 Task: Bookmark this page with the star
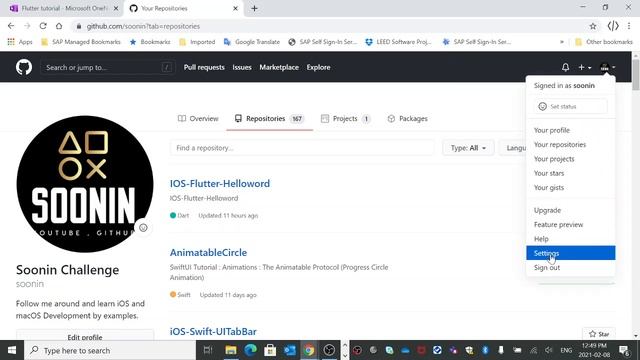coord(593,26)
